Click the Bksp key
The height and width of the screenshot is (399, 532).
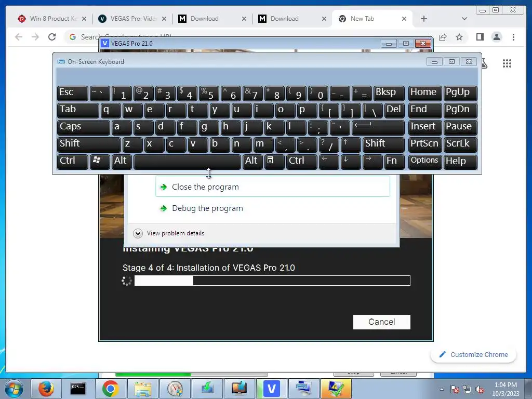389,93
